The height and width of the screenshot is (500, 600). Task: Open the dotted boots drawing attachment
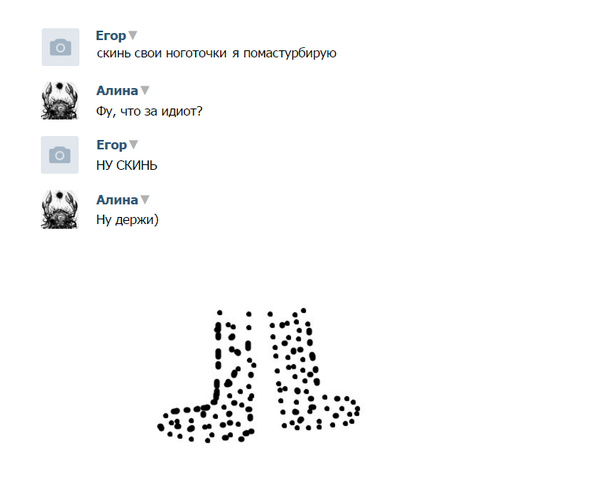click(258, 376)
